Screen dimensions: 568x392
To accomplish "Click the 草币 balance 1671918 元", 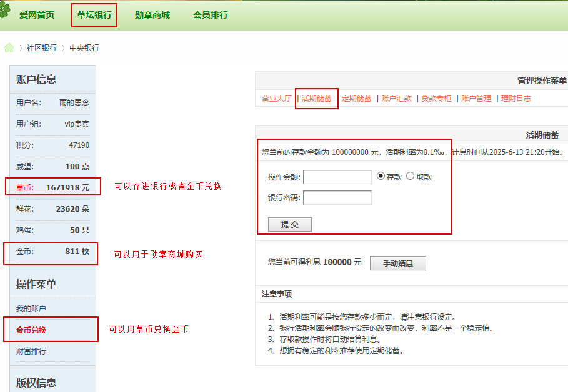I will pyautogui.click(x=67, y=188).
